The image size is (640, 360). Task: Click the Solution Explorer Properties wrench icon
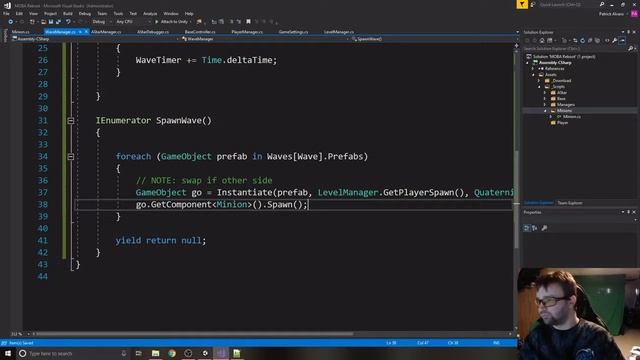[x=615, y=40]
